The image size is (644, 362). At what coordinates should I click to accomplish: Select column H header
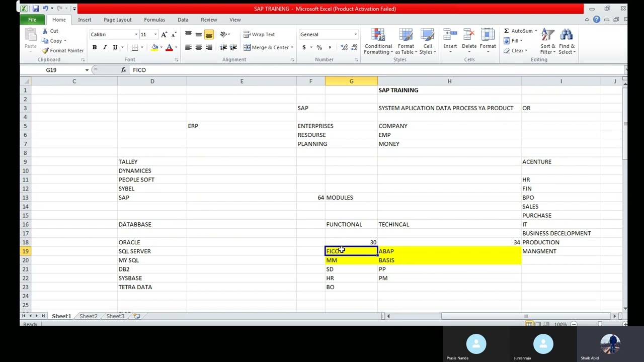(x=449, y=81)
